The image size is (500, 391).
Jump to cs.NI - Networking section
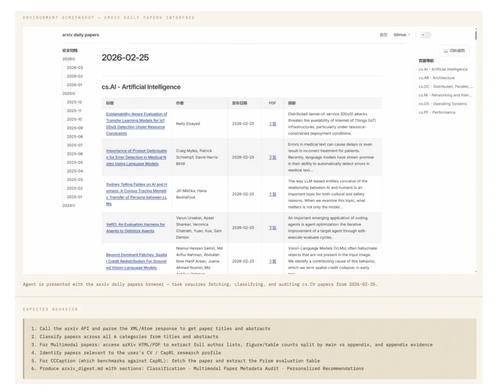tap(445, 95)
